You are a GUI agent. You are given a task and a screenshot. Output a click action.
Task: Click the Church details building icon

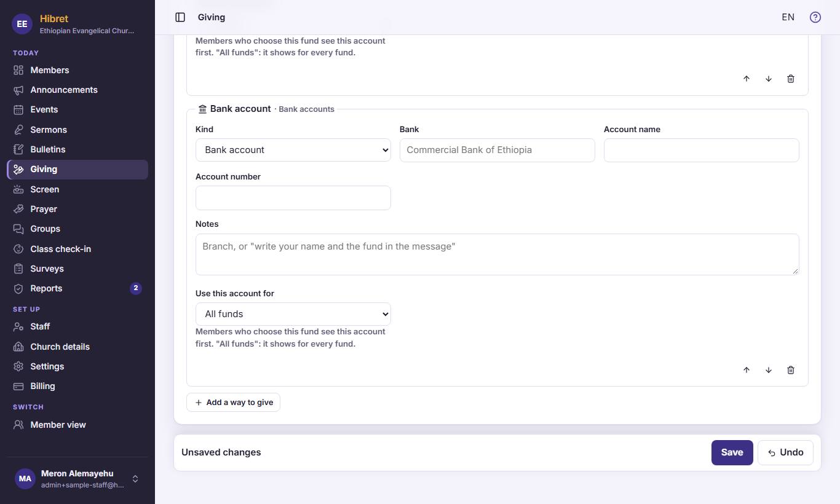pyautogui.click(x=18, y=347)
